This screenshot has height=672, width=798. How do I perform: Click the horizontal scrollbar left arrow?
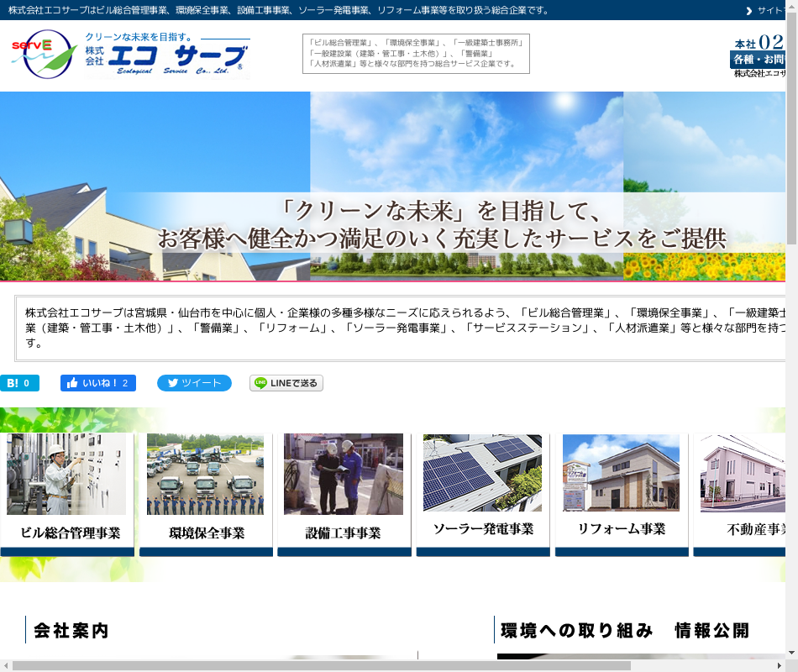[6, 665]
